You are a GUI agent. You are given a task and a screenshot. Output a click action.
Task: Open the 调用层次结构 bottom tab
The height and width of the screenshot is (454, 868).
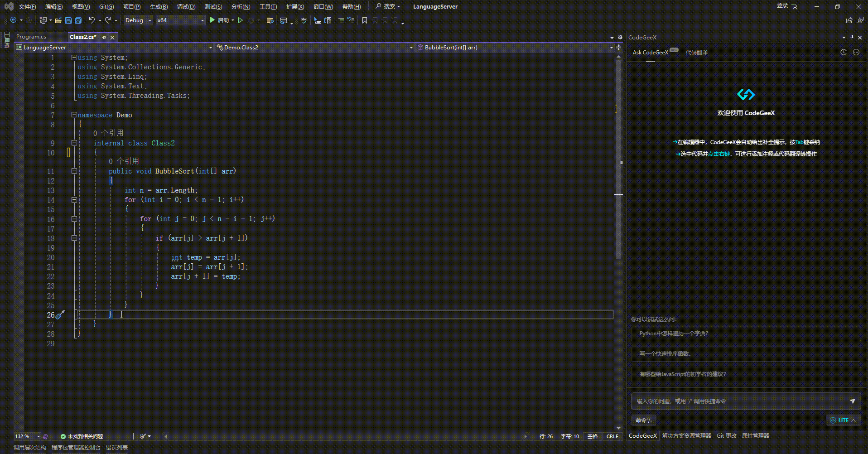(30, 448)
